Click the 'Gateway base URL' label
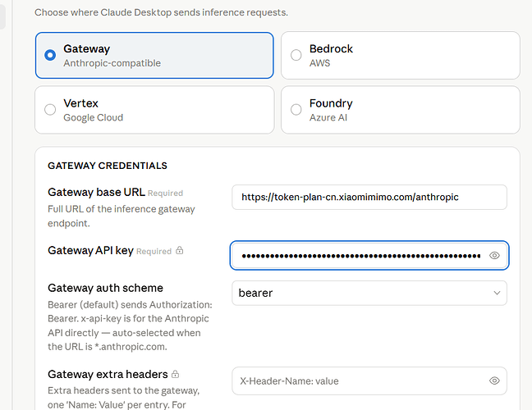532x410 pixels. (x=96, y=192)
